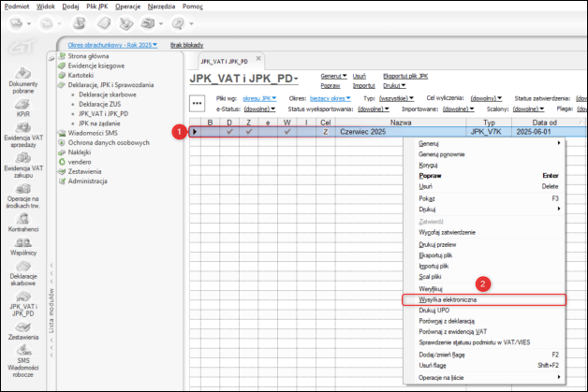Open Okres obrachunkowy Rok 2025 dropdown
The image size is (588, 392).
(x=112, y=45)
